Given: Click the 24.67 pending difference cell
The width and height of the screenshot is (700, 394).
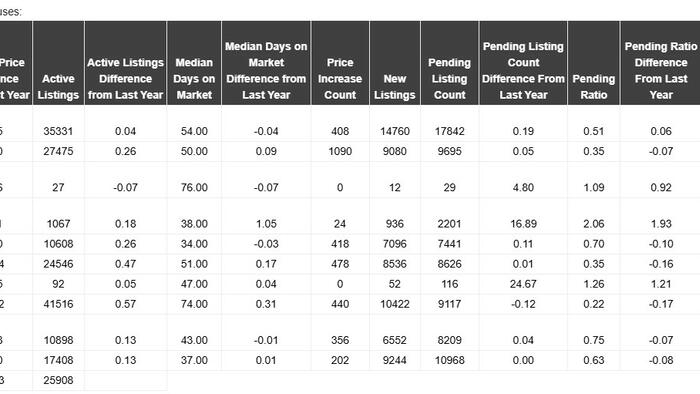Looking at the screenshot, I should click(x=523, y=284).
